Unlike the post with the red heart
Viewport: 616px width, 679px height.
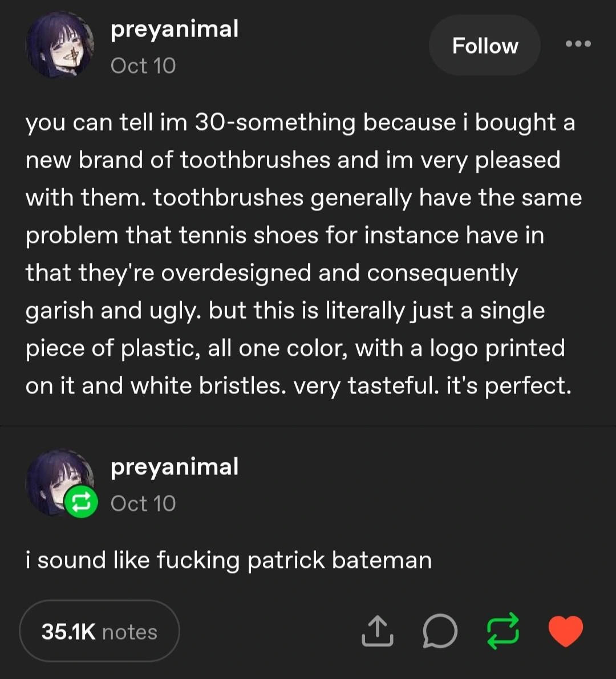click(x=565, y=632)
